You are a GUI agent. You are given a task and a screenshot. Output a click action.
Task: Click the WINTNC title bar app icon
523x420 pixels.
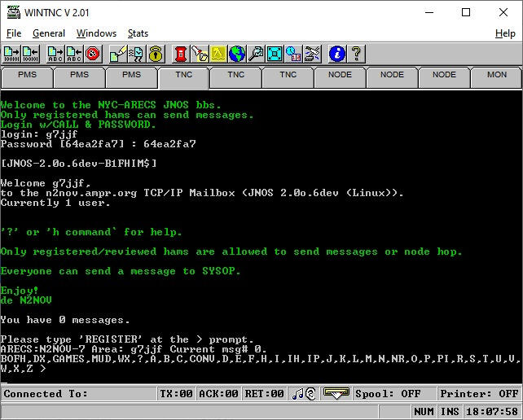click(x=13, y=13)
